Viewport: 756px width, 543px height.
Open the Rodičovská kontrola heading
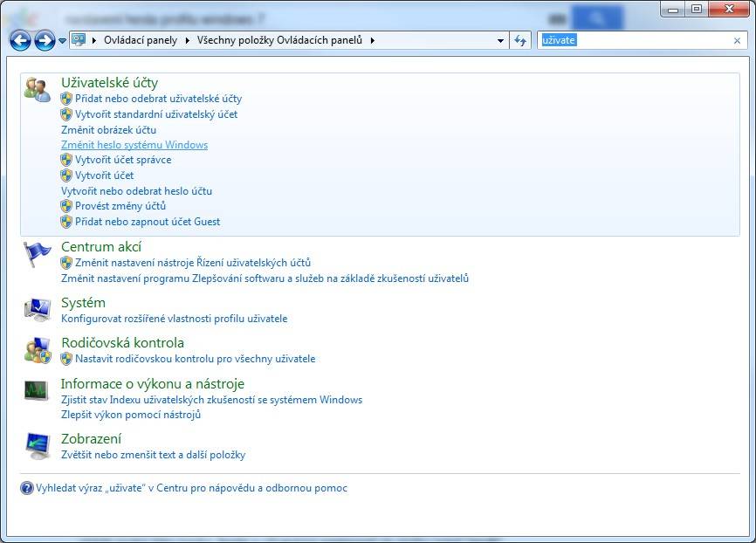[122, 343]
